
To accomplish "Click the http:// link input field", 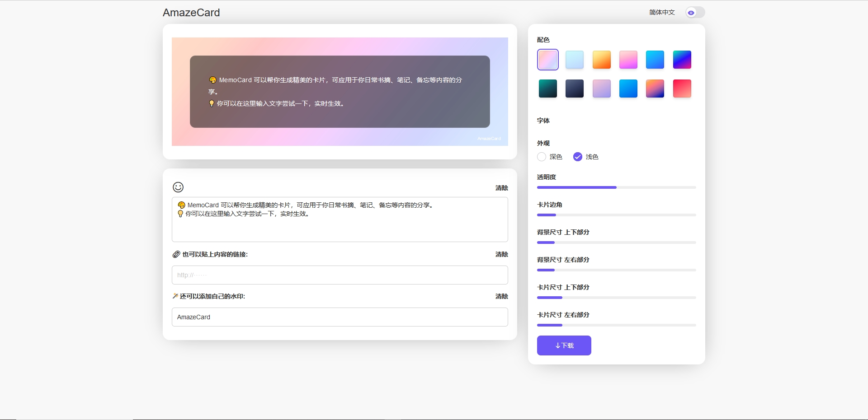I will coord(340,275).
